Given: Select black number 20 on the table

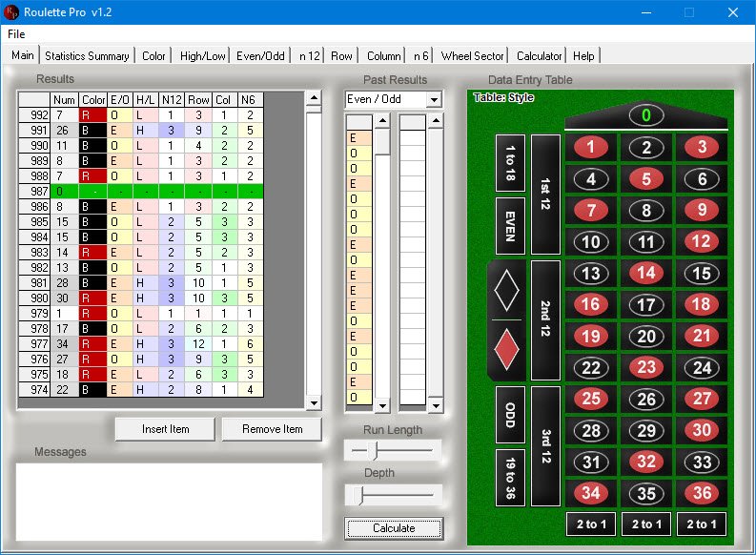Looking at the screenshot, I should [x=646, y=336].
